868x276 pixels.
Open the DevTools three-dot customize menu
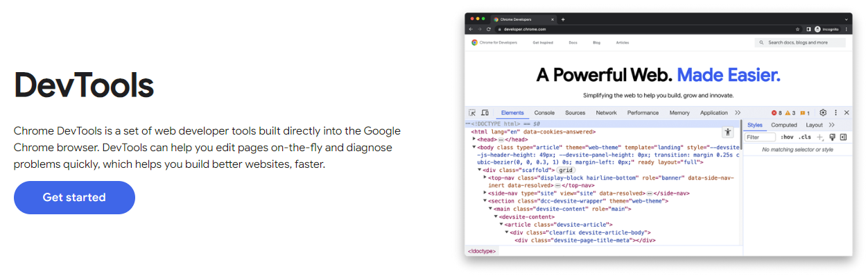[x=835, y=112]
